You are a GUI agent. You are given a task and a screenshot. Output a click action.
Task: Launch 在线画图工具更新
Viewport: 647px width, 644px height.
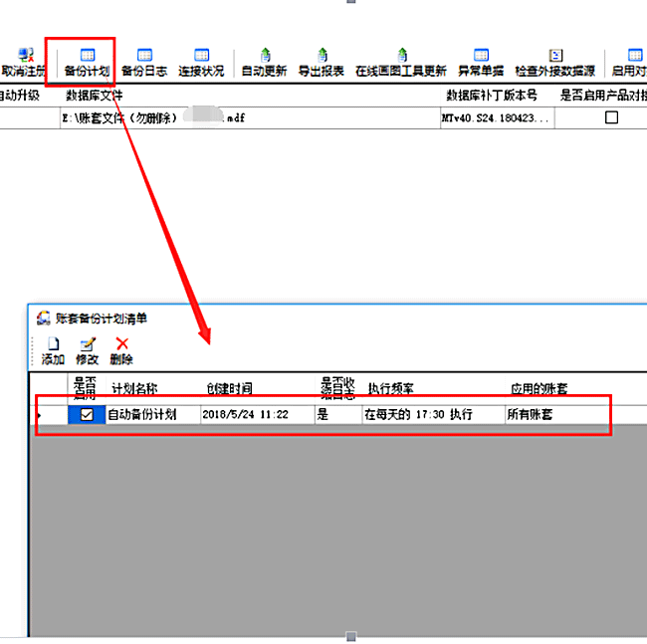[401, 63]
